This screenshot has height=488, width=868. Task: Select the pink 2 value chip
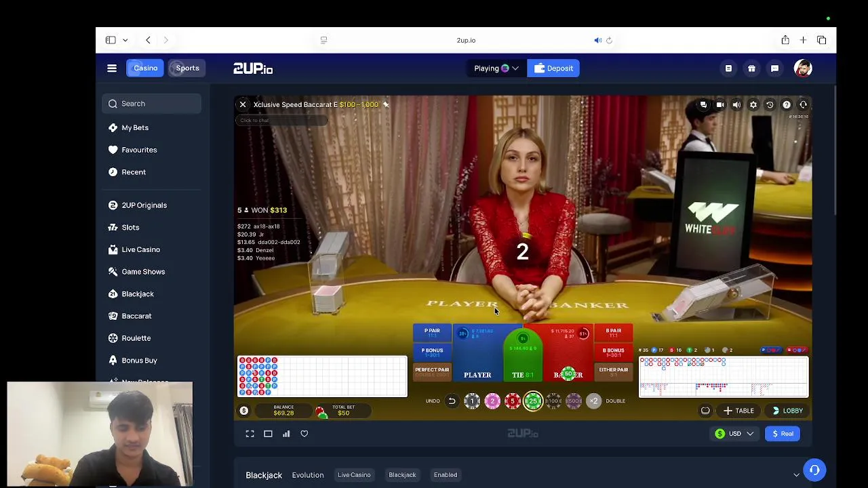[x=492, y=401]
